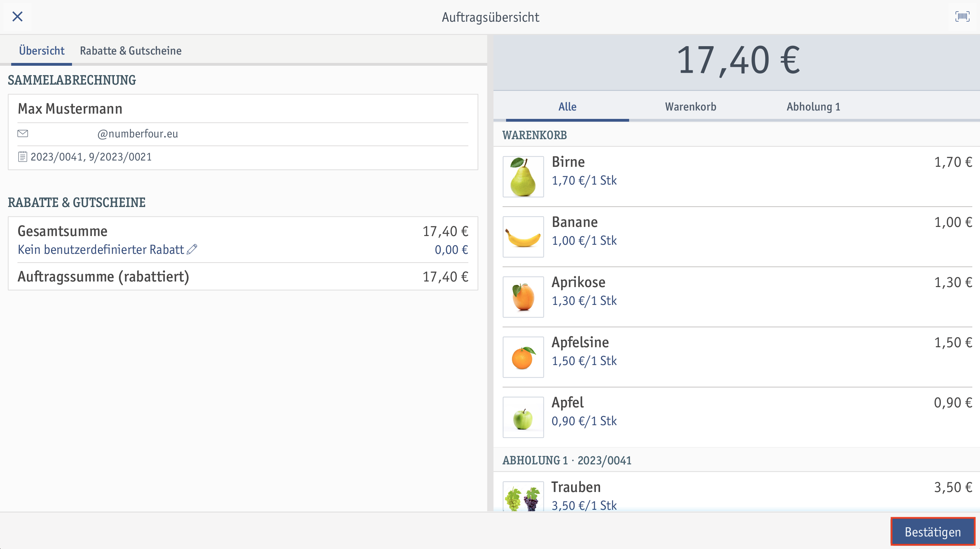Click order numbers 2023/0041, 9/2023/0021
Viewport: 980px width, 549px height.
[91, 157]
